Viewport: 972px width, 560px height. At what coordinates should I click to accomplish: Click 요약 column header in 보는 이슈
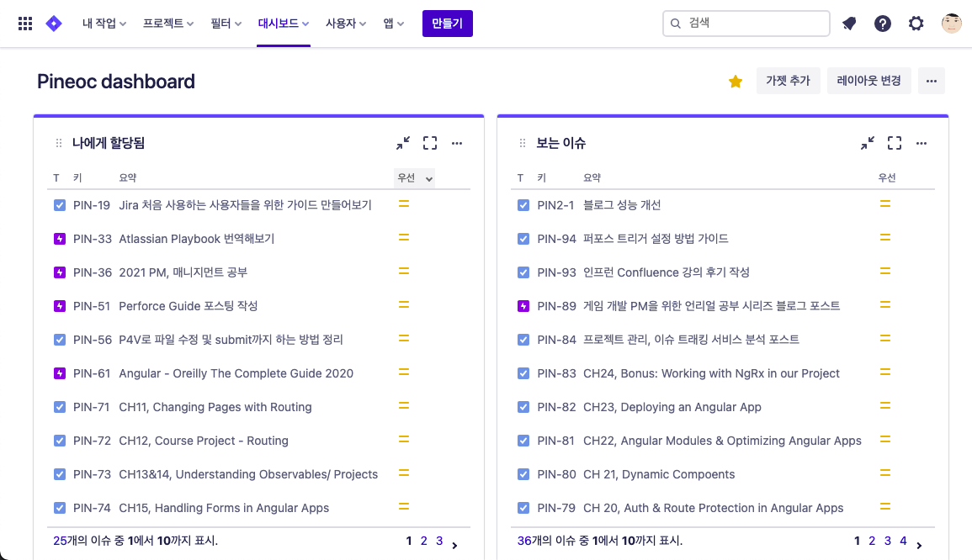592,177
